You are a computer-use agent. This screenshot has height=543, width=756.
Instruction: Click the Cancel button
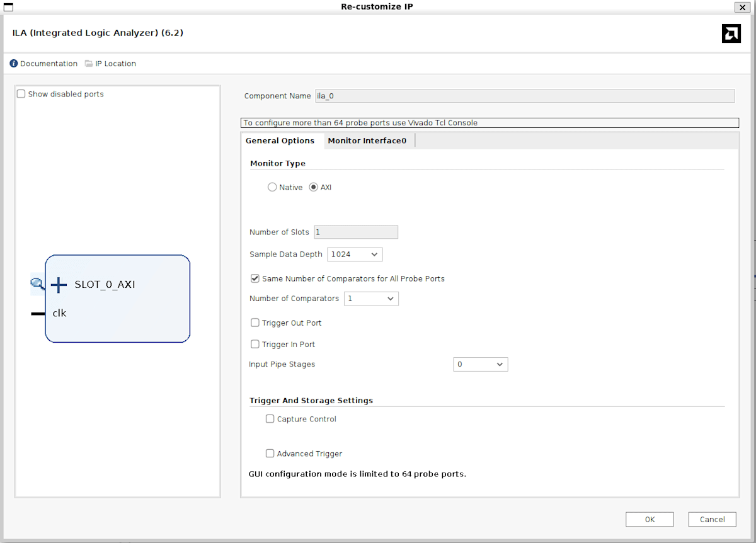(712, 519)
